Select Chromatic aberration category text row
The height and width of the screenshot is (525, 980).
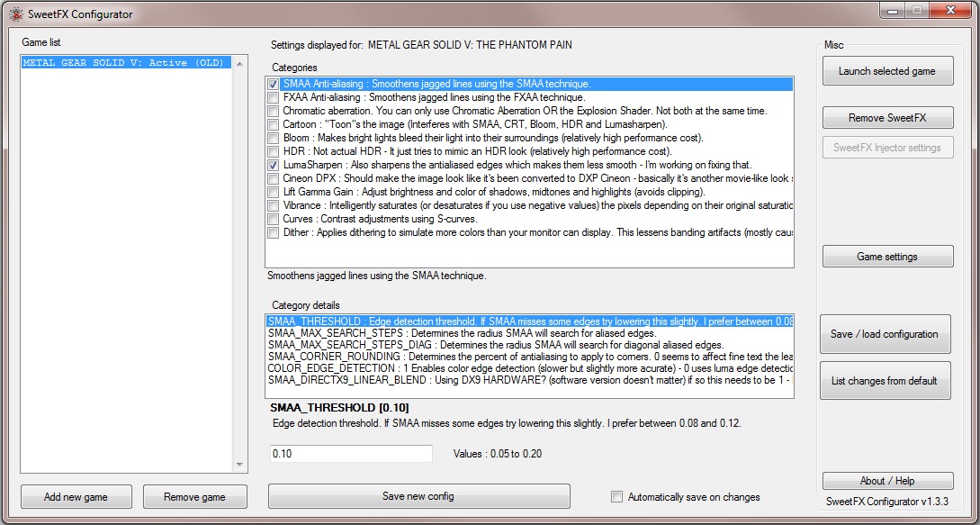pos(525,111)
